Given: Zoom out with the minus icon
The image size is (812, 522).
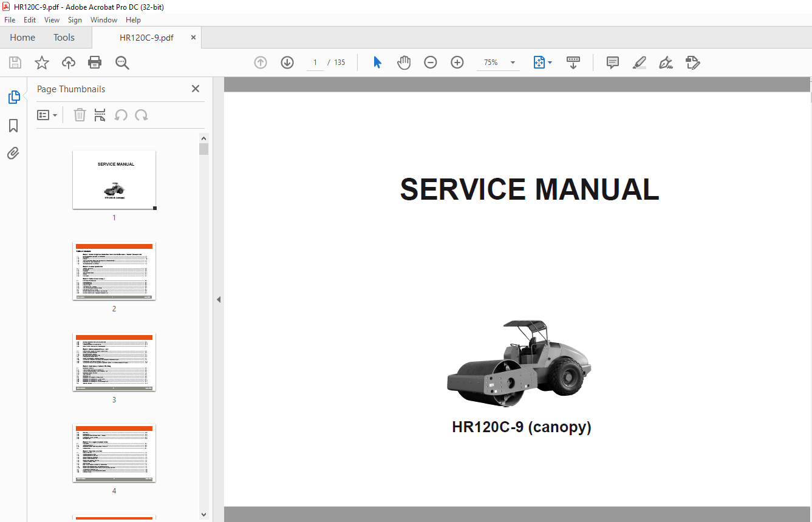Looking at the screenshot, I should (431, 63).
